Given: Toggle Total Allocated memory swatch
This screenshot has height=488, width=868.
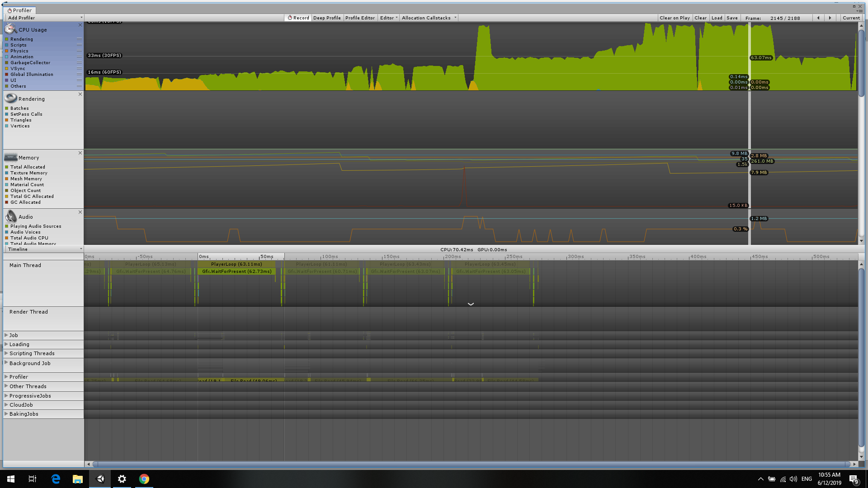Looking at the screenshot, I should coord(7,167).
